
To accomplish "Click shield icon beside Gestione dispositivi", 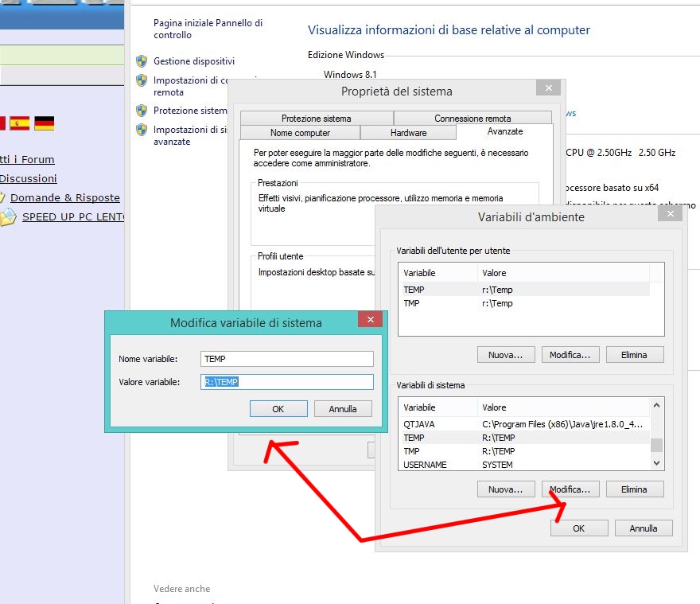I will [x=142, y=61].
